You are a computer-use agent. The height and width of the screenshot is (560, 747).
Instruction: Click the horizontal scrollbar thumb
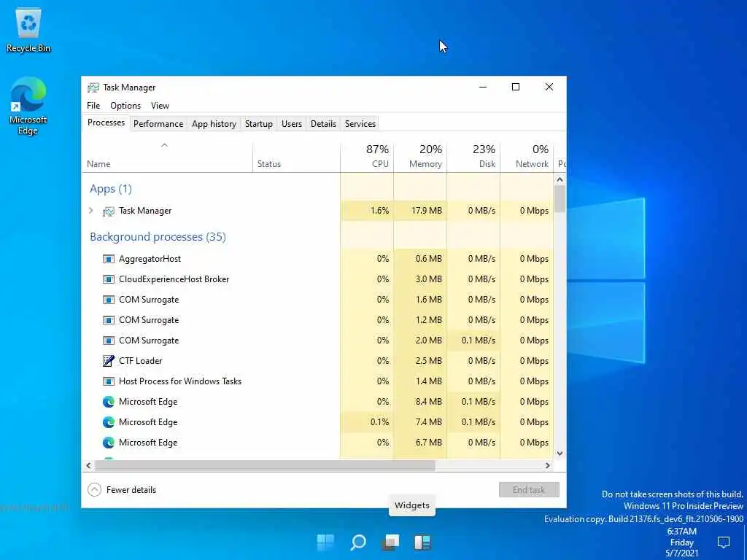coord(265,466)
